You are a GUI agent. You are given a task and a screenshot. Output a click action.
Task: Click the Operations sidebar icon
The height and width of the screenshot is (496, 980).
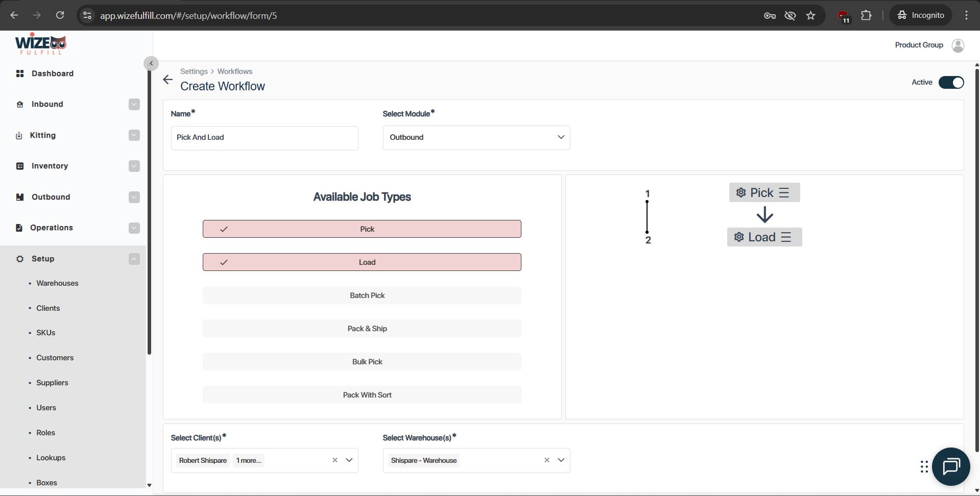coord(19,228)
